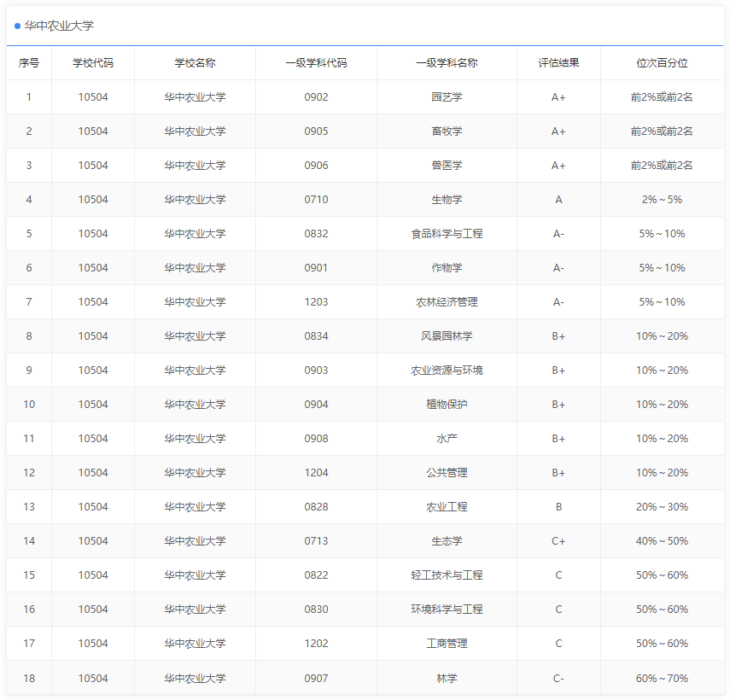Click the 评估结果 column header
Screen dimensions: 730x700
[x=558, y=63]
